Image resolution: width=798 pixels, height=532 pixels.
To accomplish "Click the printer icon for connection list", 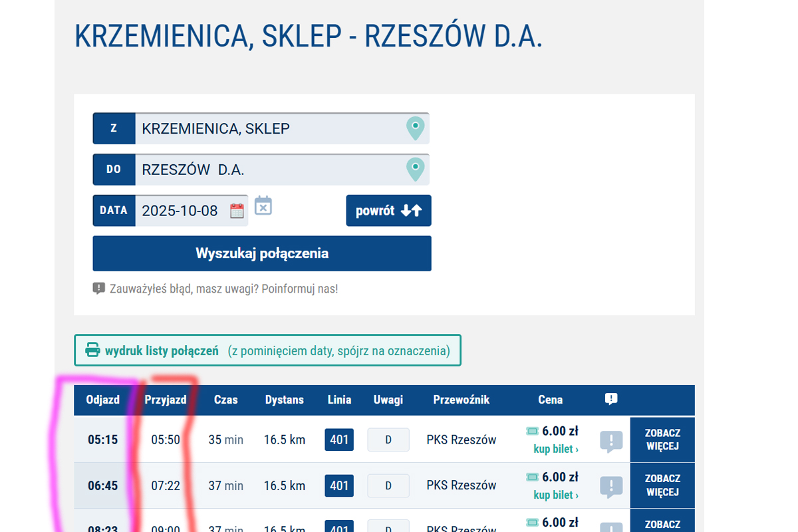I will point(92,350).
